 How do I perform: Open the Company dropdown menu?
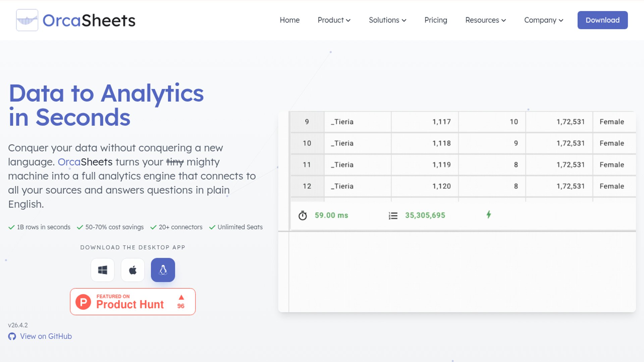point(543,20)
